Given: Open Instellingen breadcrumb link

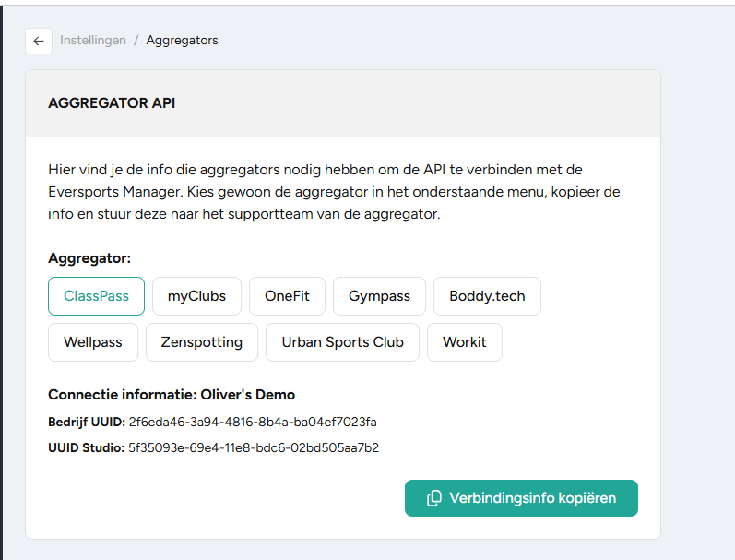Looking at the screenshot, I should 93,41.
